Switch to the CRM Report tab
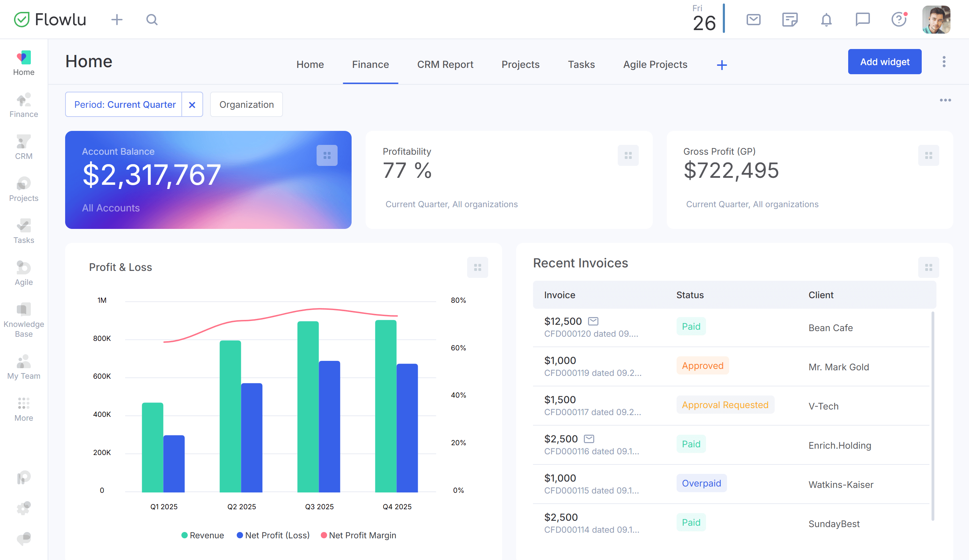969x560 pixels. (x=445, y=64)
